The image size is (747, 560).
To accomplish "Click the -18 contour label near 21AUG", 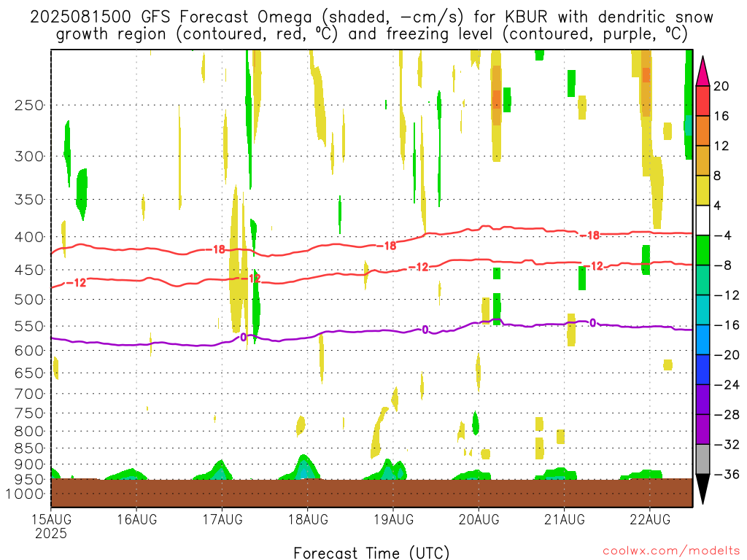I will (x=589, y=236).
